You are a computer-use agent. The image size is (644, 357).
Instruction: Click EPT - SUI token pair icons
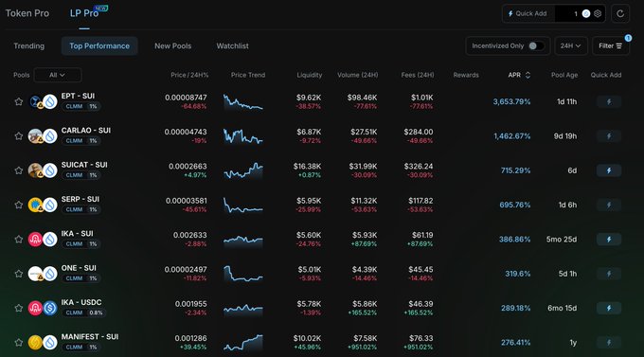point(44,101)
